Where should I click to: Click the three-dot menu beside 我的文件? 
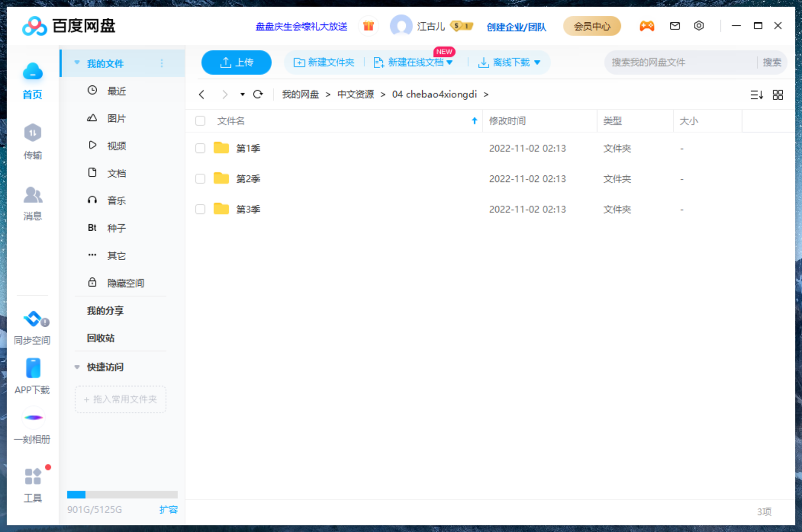tap(162, 63)
